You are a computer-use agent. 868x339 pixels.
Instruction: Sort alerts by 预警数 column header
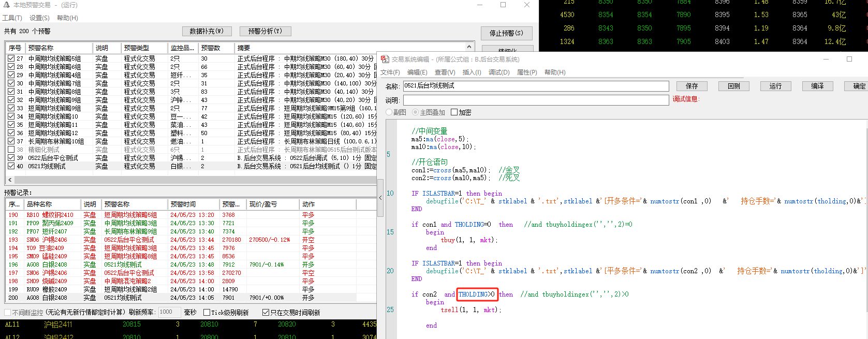pyautogui.click(x=216, y=48)
